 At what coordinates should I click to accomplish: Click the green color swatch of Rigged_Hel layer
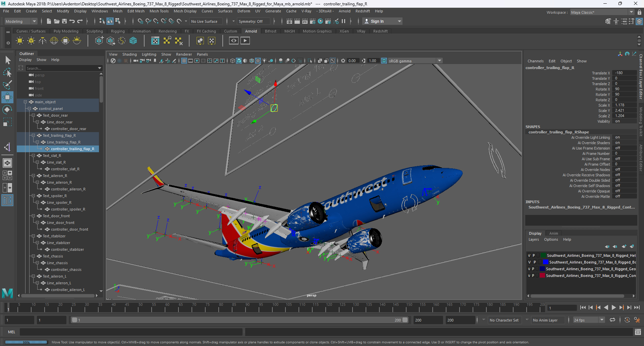(x=543, y=255)
